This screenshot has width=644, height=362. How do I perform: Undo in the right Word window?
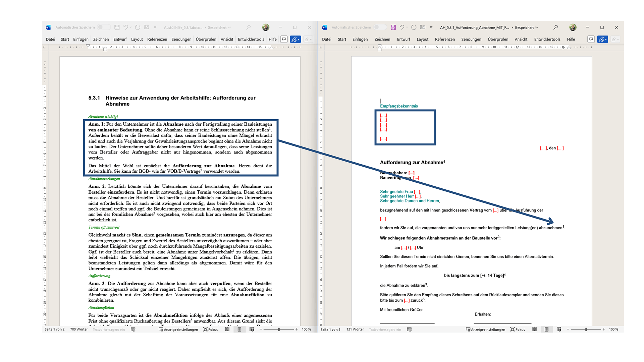pos(402,27)
